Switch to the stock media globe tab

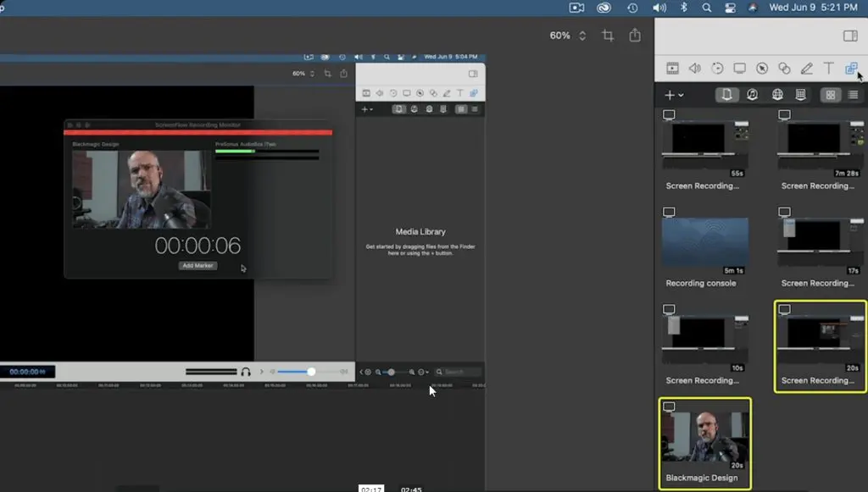779,94
